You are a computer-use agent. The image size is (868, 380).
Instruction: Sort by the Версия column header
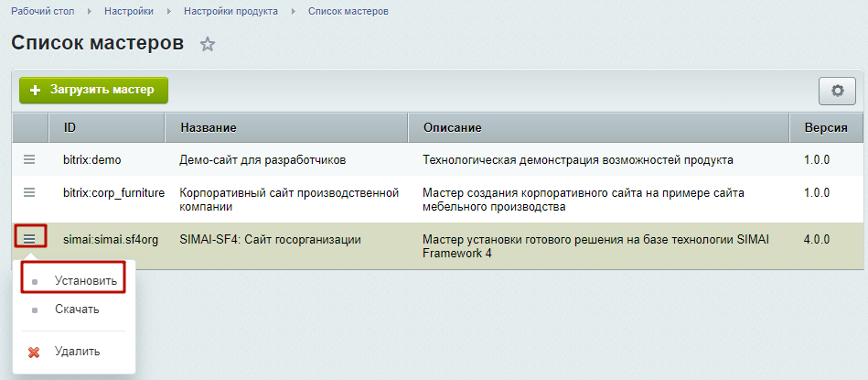click(825, 127)
